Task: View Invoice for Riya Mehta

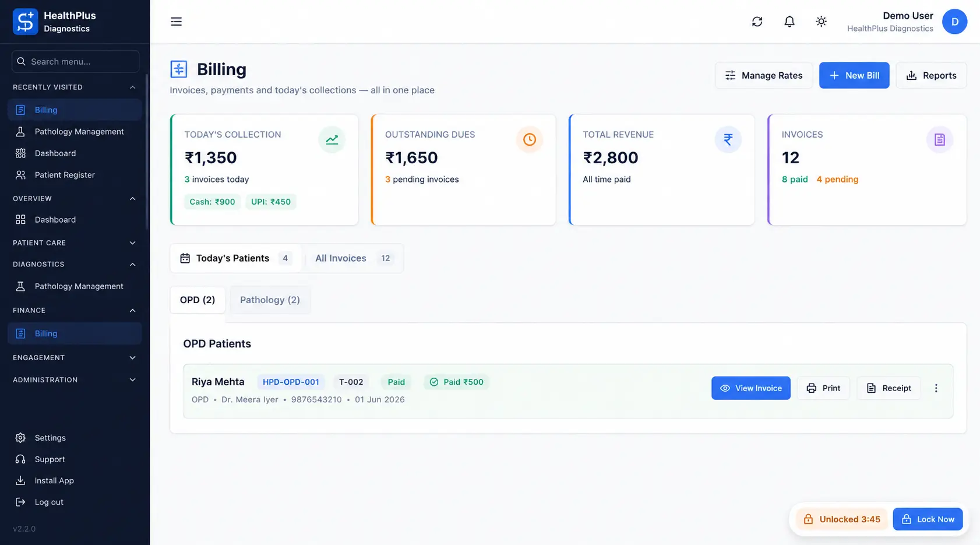Action: tap(750, 388)
